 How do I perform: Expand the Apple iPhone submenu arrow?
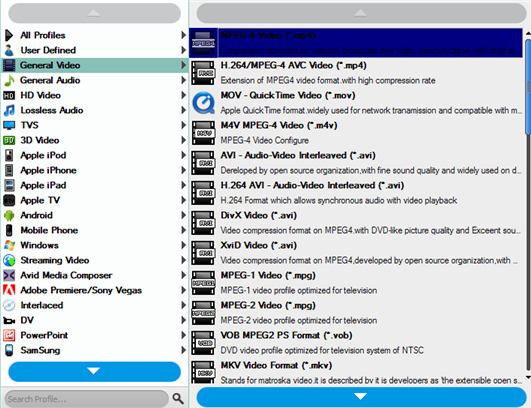[x=183, y=170]
